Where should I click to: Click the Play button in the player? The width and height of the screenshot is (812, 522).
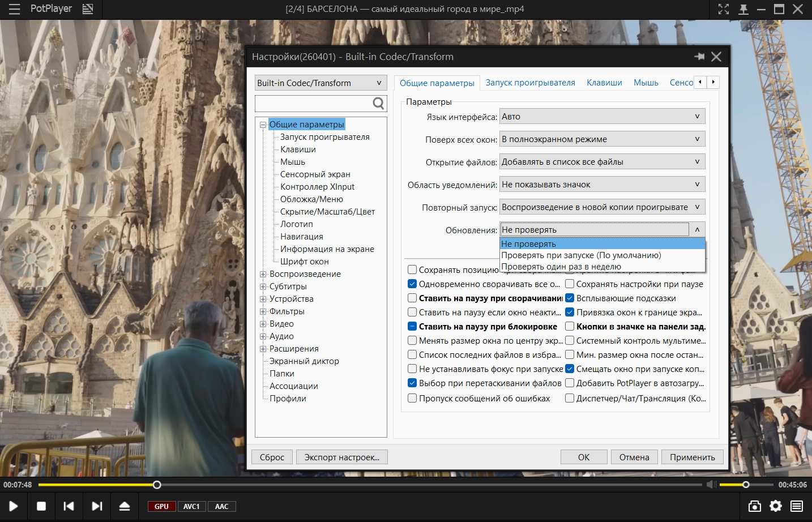click(14, 506)
